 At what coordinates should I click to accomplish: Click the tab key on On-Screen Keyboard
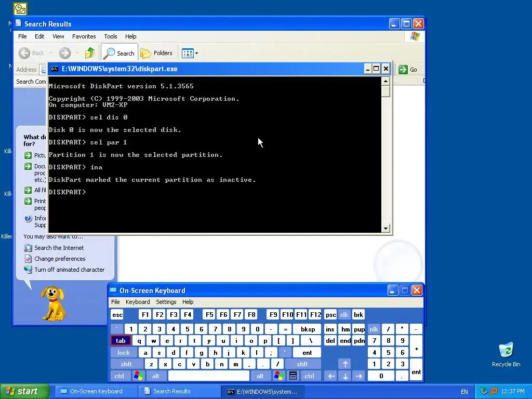pos(121,341)
